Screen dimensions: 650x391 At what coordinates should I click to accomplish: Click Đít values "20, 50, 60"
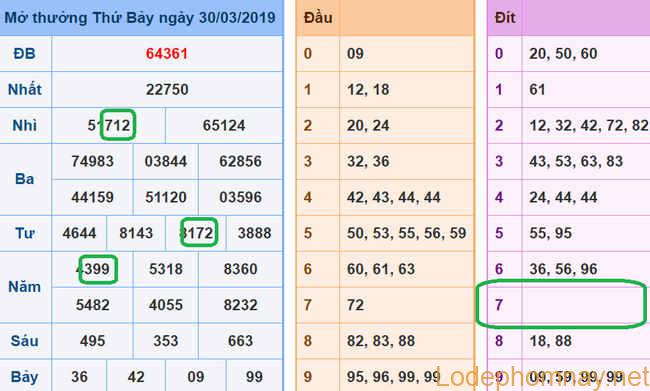click(563, 54)
